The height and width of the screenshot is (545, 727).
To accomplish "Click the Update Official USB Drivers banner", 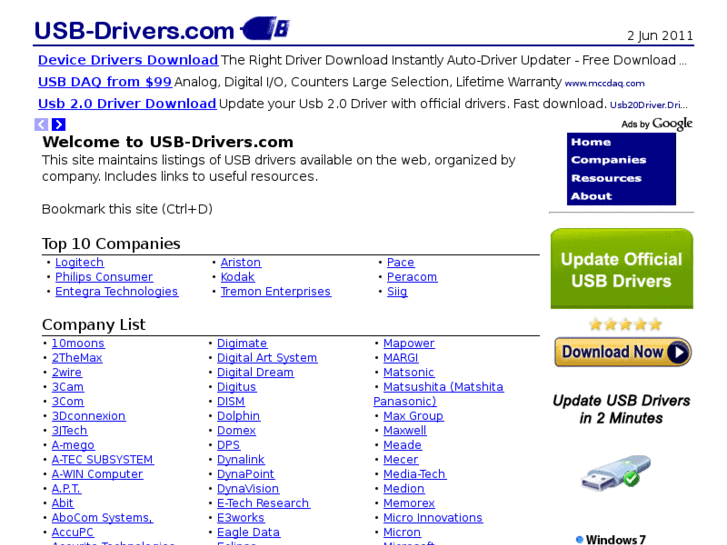I will point(622,269).
